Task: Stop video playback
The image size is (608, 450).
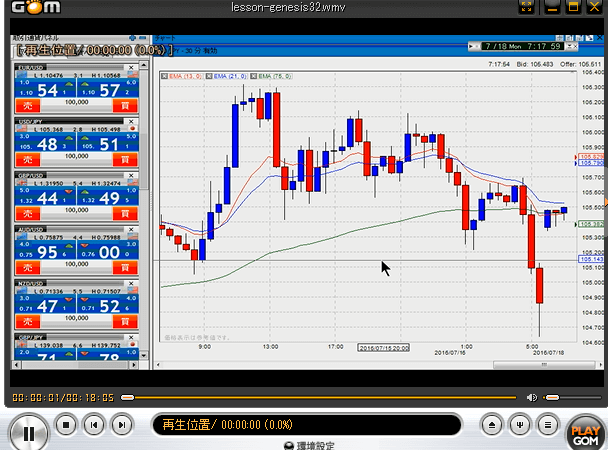Action: (x=65, y=424)
